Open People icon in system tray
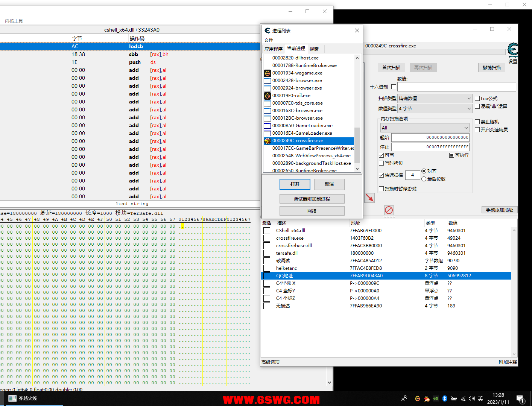532x406 pixels. (x=404, y=398)
